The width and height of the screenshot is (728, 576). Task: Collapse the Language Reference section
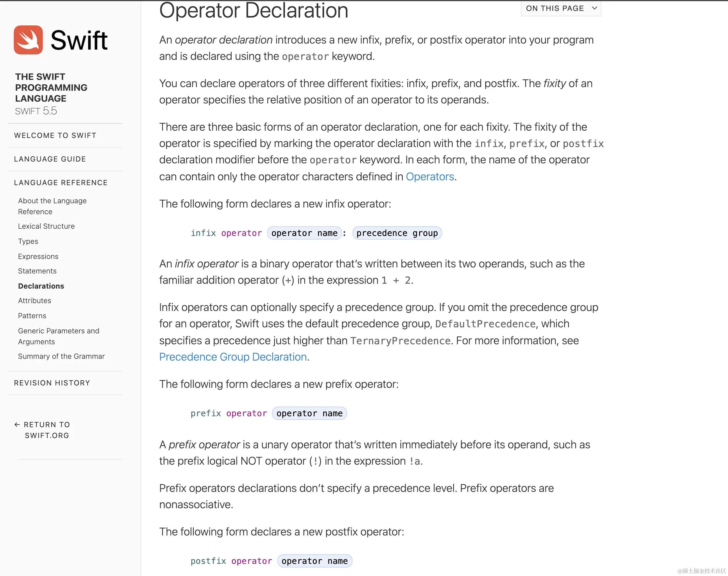(x=61, y=183)
